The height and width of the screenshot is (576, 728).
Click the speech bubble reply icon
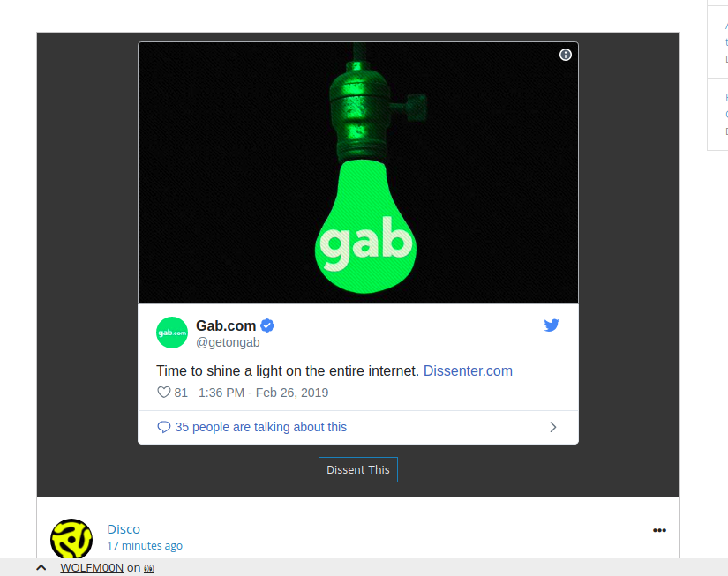[164, 427]
